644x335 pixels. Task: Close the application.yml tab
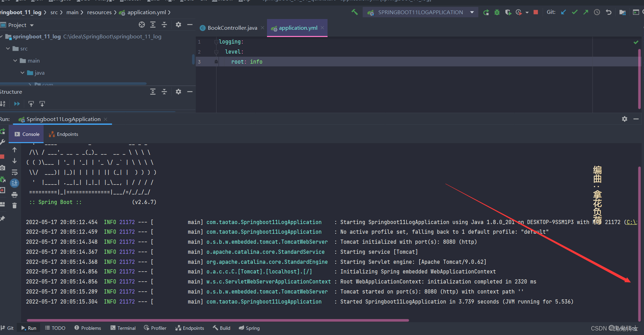[322, 28]
